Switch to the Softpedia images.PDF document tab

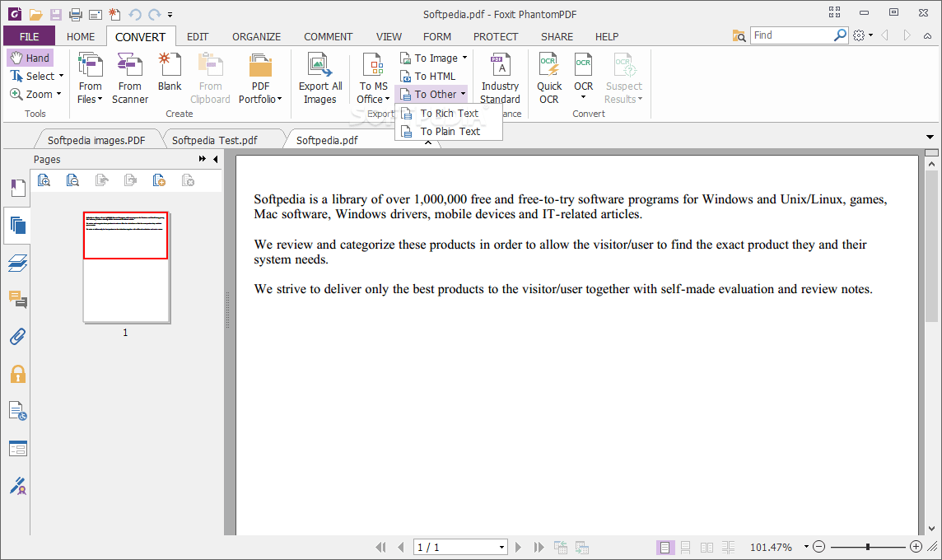(96, 140)
